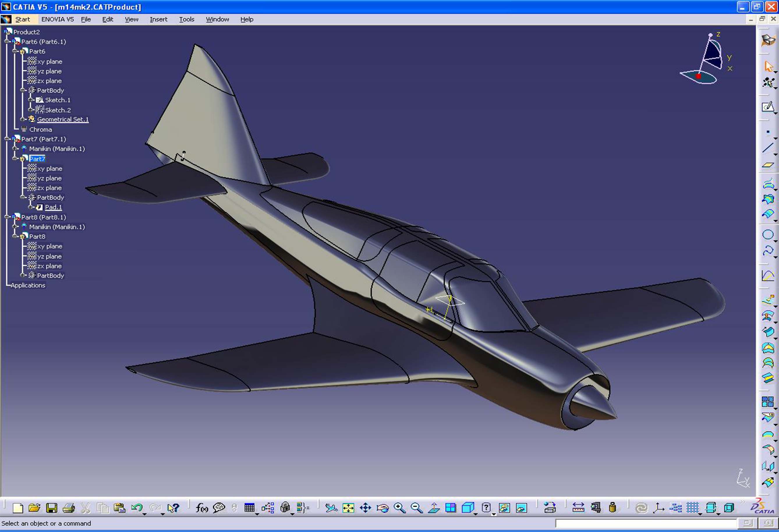This screenshot has width=779, height=532.
Task: Toggle Shading with Edges render style
Action: 504,508
